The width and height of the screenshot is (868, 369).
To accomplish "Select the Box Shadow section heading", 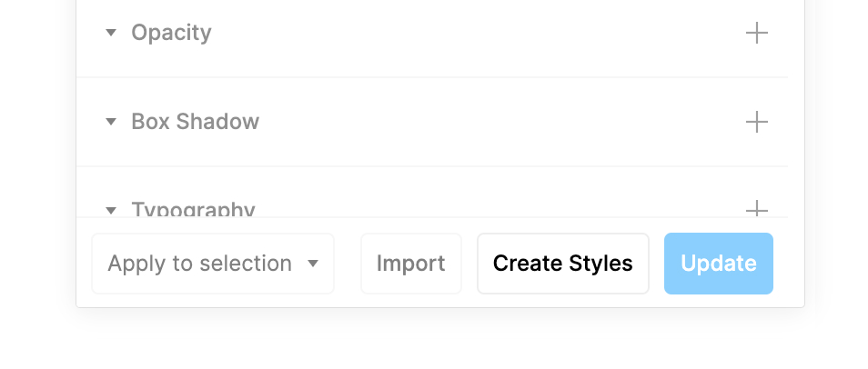I will point(195,122).
